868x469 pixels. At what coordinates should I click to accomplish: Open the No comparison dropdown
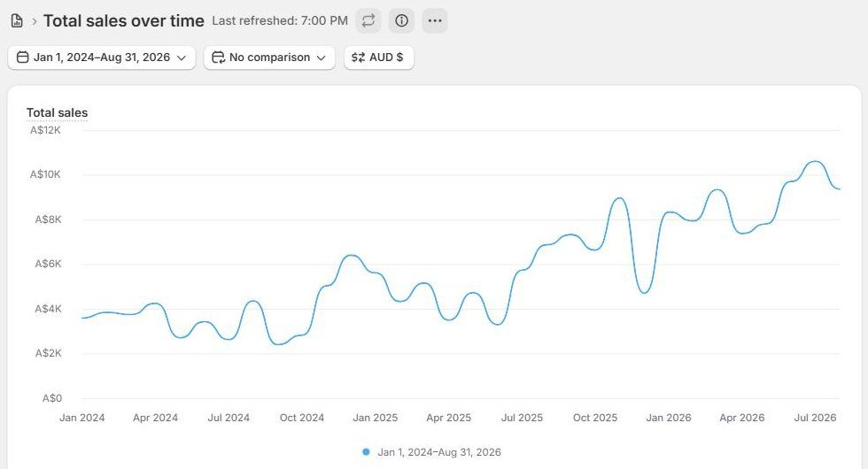(269, 58)
